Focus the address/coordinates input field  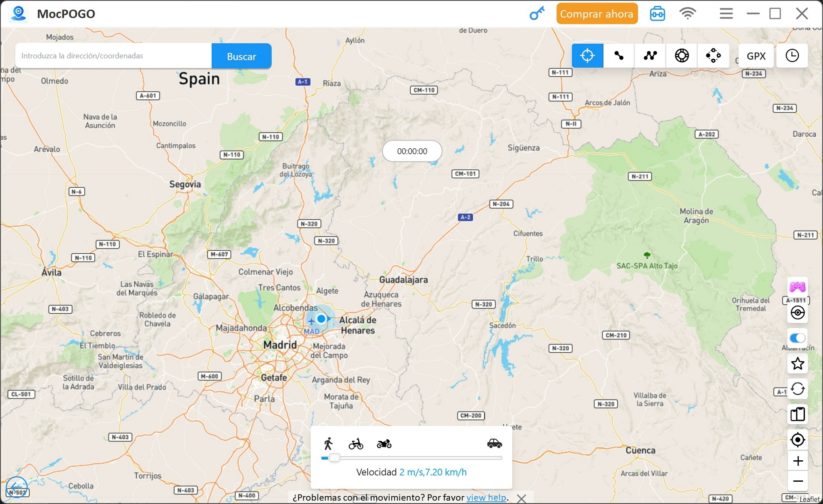click(113, 56)
